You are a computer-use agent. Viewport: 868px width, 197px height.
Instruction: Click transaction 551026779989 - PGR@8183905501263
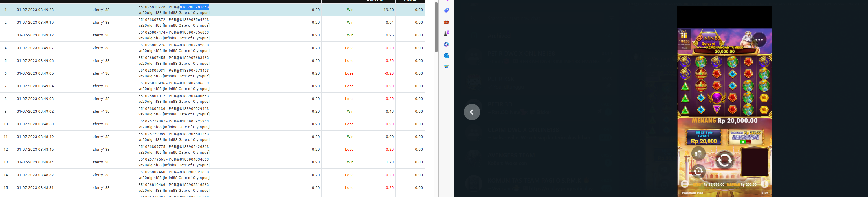(x=173, y=134)
